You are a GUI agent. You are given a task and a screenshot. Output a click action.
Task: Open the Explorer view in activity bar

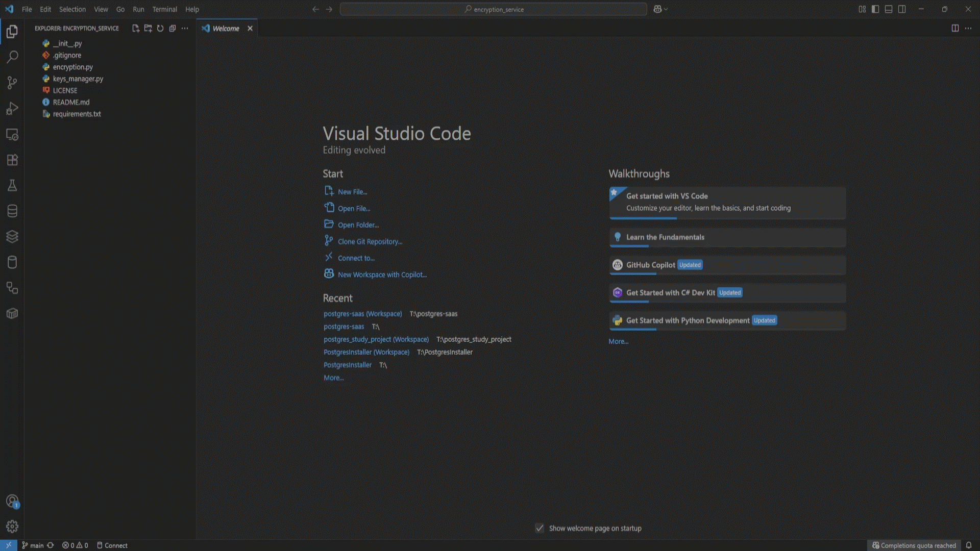[x=12, y=32]
